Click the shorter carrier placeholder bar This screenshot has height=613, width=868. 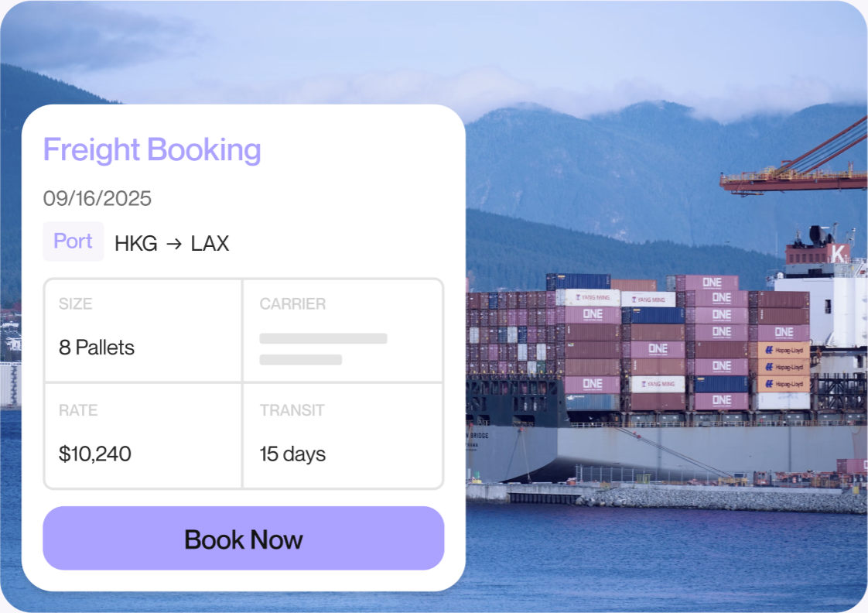point(301,360)
